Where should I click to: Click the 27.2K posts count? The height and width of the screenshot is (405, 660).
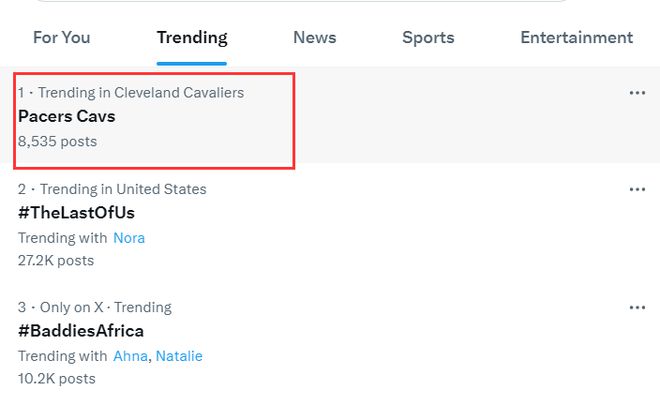click(x=56, y=261)
